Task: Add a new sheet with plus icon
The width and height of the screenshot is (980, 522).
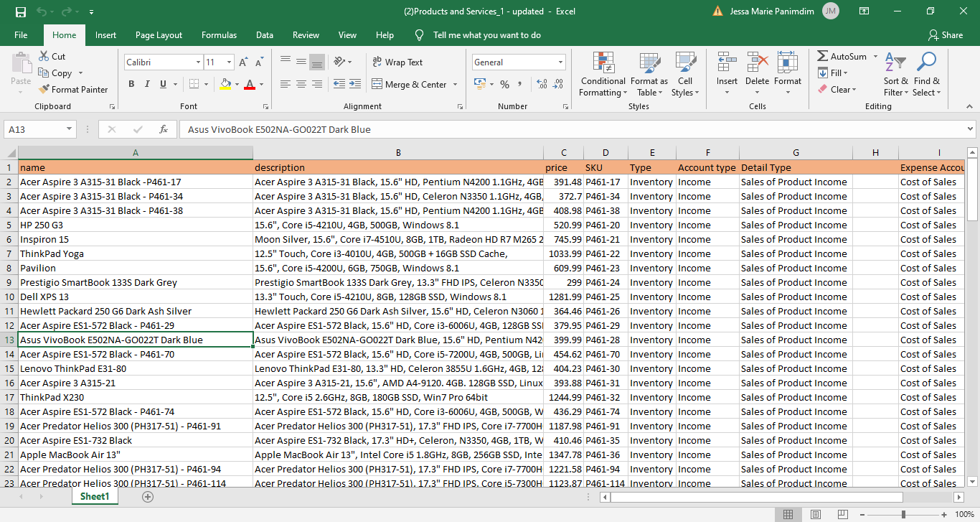Action: coord(148,496)
